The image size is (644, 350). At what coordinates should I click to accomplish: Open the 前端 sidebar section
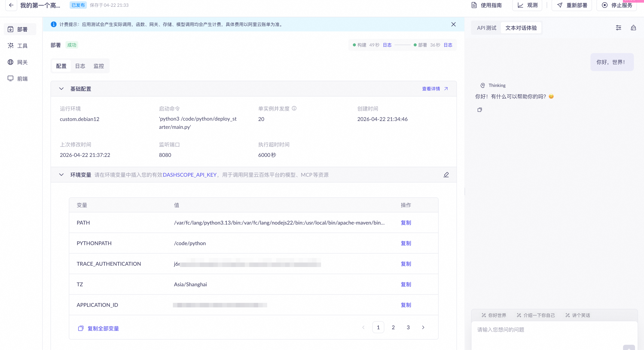[20, 79]
